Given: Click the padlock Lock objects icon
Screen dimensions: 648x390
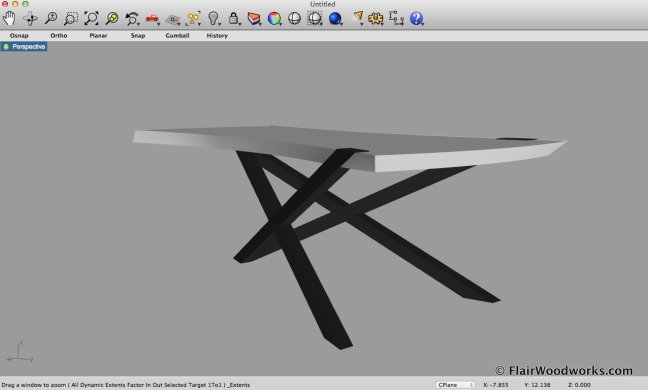Looking at the screenshot, I should pyautogui.click(x=234, y=19).
